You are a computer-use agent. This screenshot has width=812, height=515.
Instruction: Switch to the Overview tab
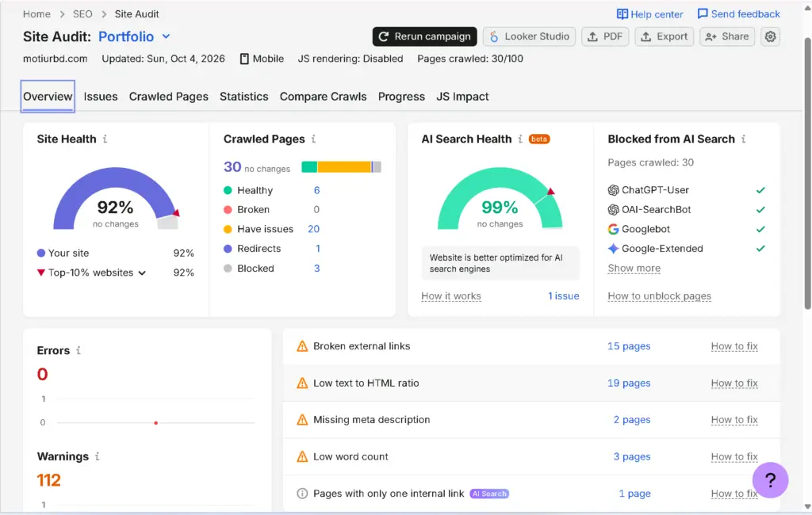click(x=48, y=97)
